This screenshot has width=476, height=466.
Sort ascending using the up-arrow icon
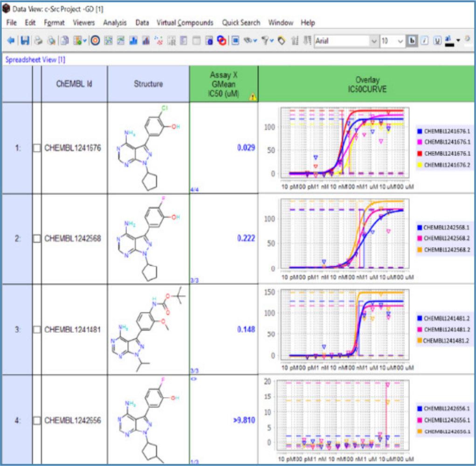tap(295, 41)
